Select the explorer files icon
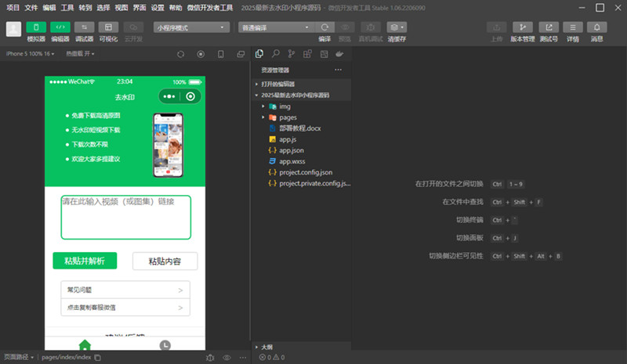Image resolution: width=627 pixels, height=364 pixels. pyautogui.click(x=259, y=54)
